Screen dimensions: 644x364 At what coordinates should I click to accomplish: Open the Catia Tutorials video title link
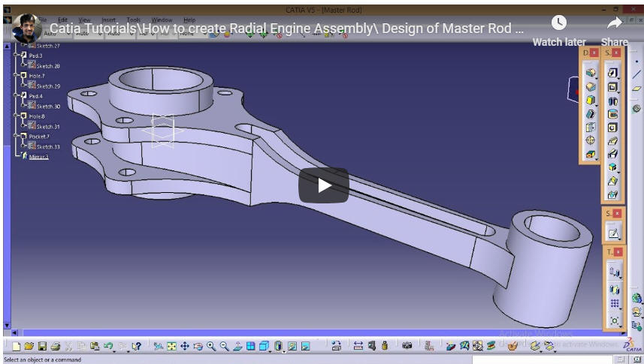pyautogui.click(x=286, y=28)
